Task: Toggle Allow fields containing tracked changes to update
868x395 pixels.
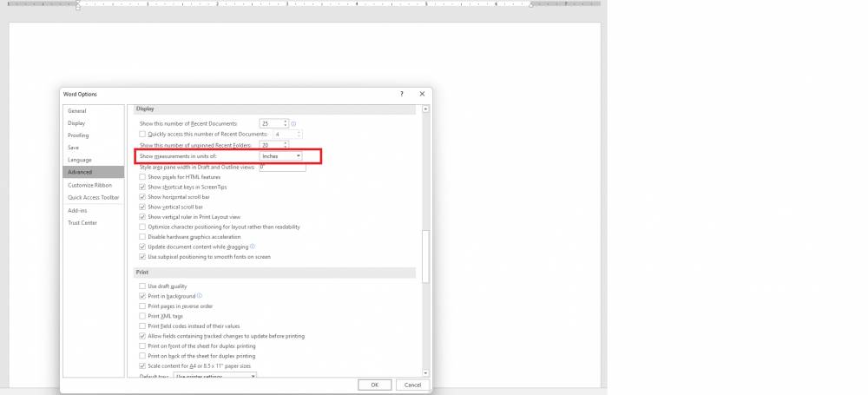Action: [142, 336]
